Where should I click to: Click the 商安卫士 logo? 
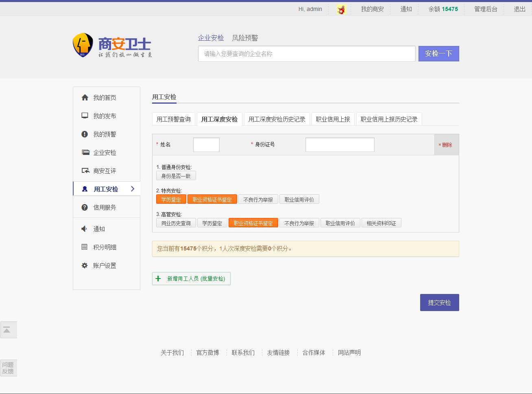point(112,45)
